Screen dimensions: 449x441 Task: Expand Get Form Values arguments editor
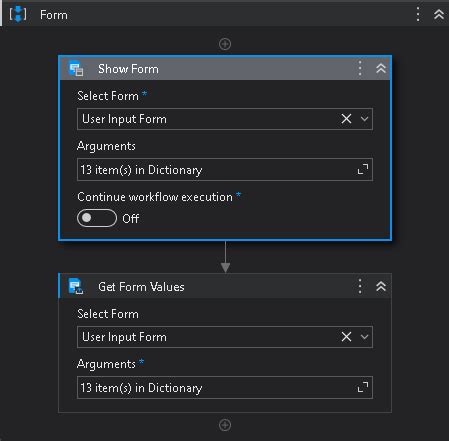tap(363, 387)
